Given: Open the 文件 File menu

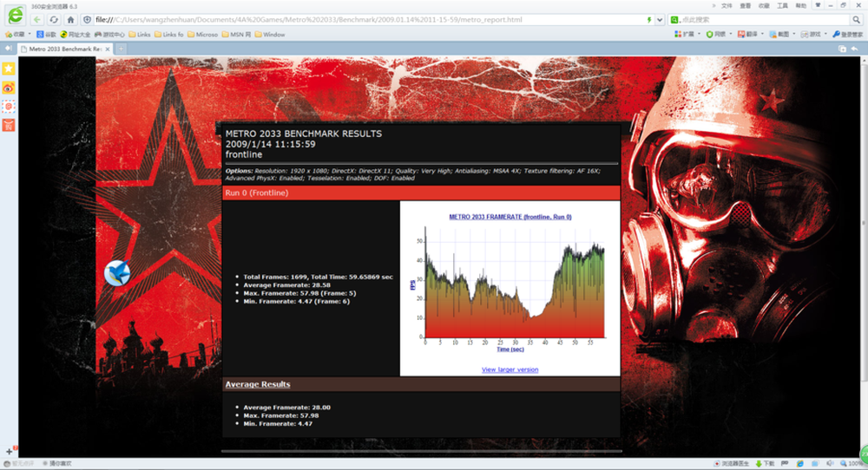Looking at the screenshot, I should click(727, 5).
